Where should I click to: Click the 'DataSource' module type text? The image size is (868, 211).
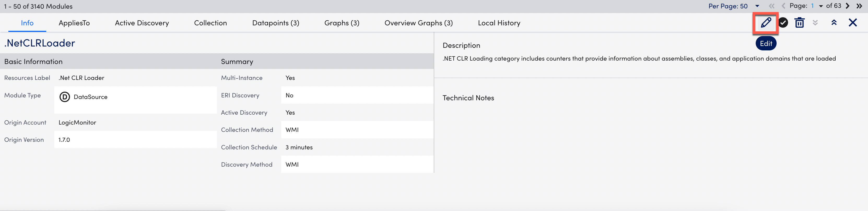click(x=91, y=97)
